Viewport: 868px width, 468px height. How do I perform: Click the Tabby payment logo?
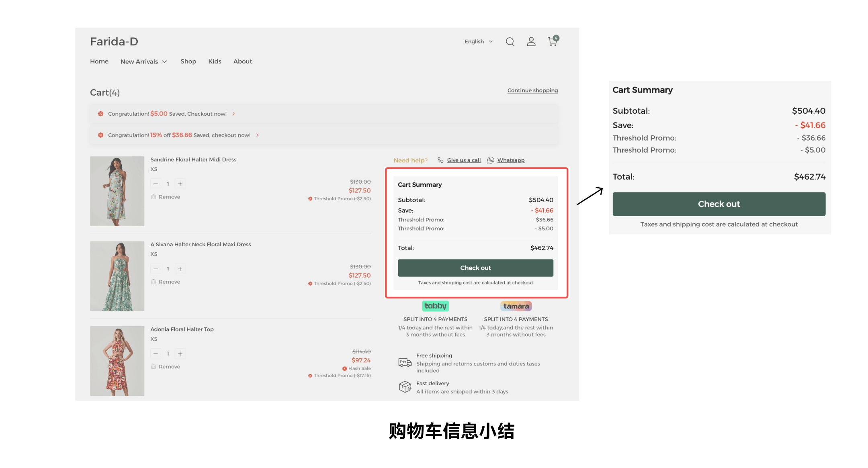(434, 306)
